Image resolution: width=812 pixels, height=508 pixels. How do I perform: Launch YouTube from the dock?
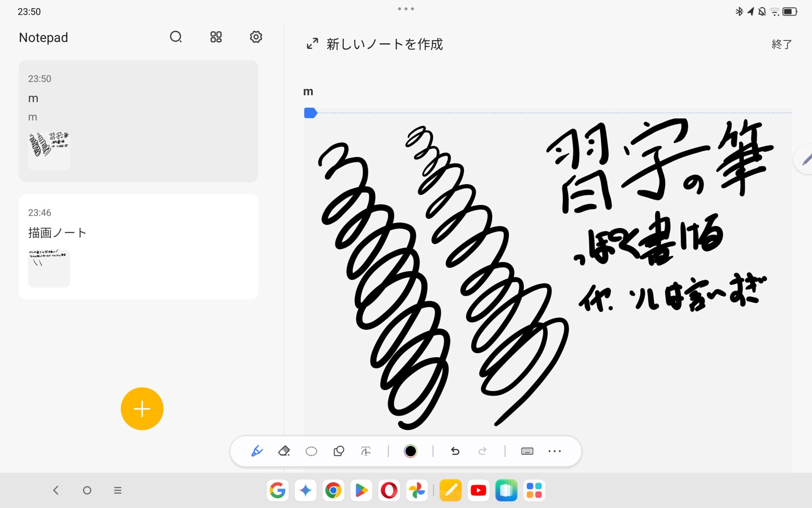478,491
